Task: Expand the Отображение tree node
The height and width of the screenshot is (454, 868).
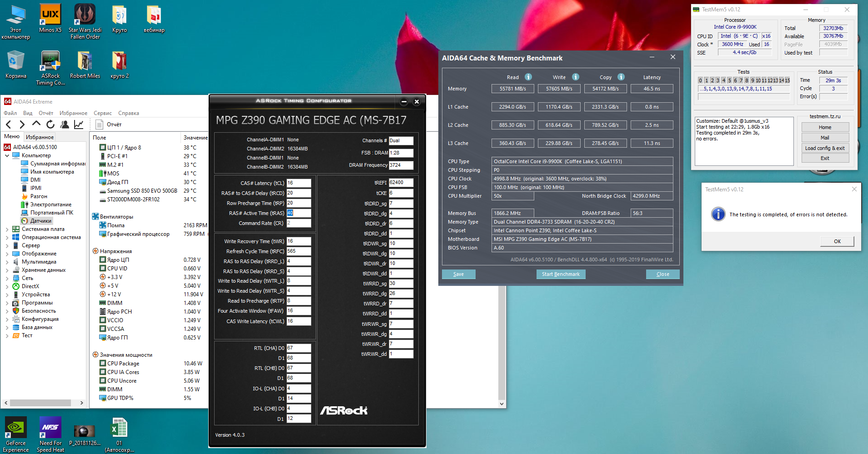Action: click(7, 254)
